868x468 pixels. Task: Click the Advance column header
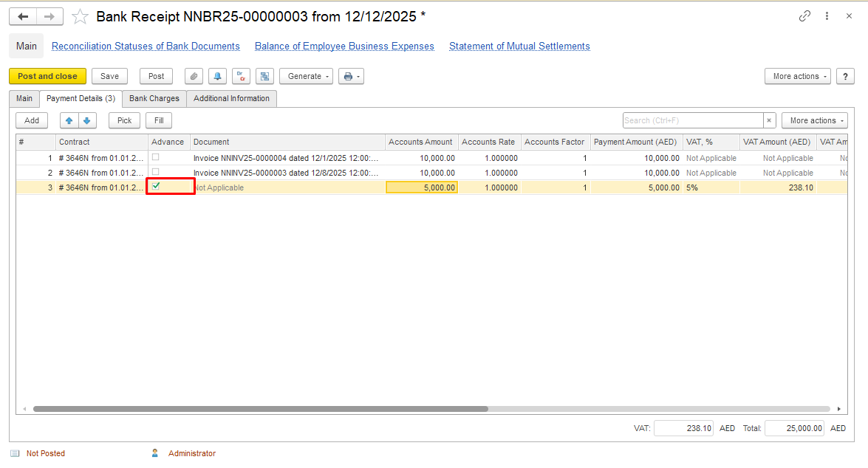(169, 142)
